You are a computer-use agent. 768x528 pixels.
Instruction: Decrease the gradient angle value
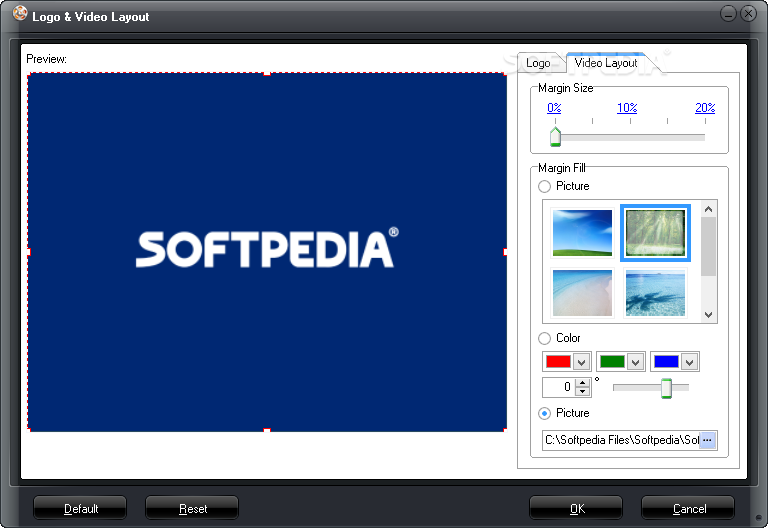pos(582,391)
